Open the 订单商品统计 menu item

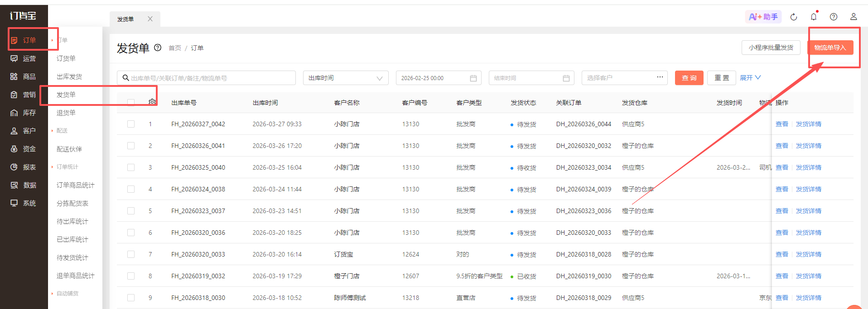coord(76,185)
